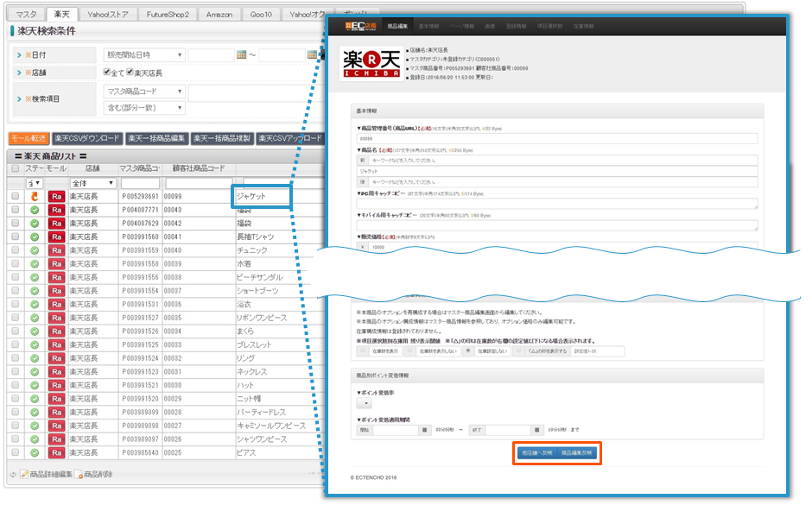Viewport: 812px width, 505px height.
Task: Open 画像 in popup navigation bar
Action: (x=490, y=27)
